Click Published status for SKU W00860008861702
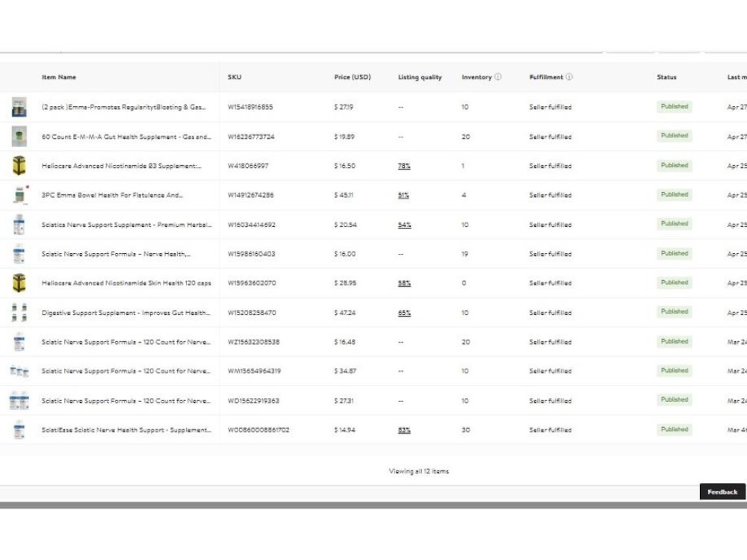This screenshot has height=560, width=747. (x=674, y=429)
